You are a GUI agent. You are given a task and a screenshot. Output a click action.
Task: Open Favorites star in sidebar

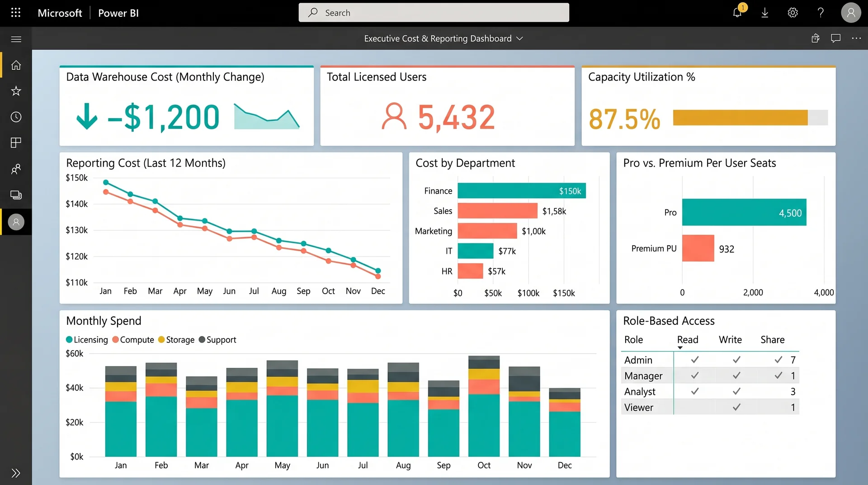click(x=16, y=91)
